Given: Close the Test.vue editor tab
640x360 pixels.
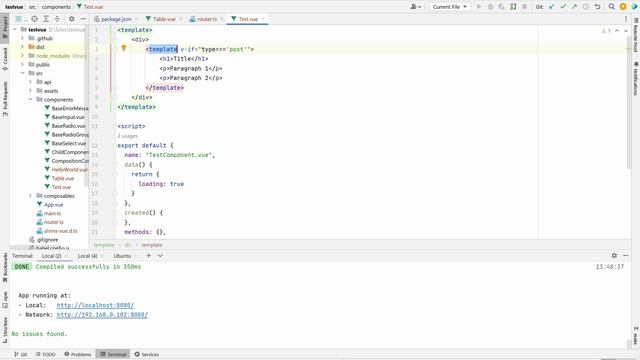Looking at the screenshot, I should pos(263,19).
